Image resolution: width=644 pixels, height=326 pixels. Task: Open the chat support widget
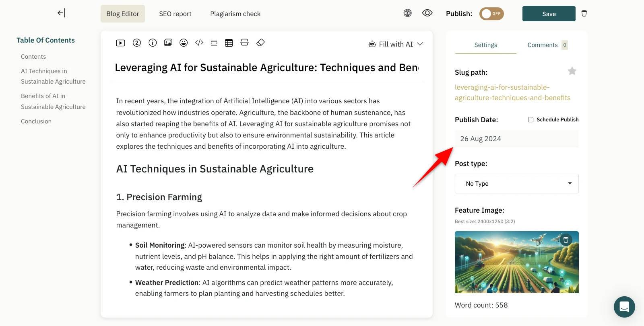(x=624, y=307)
